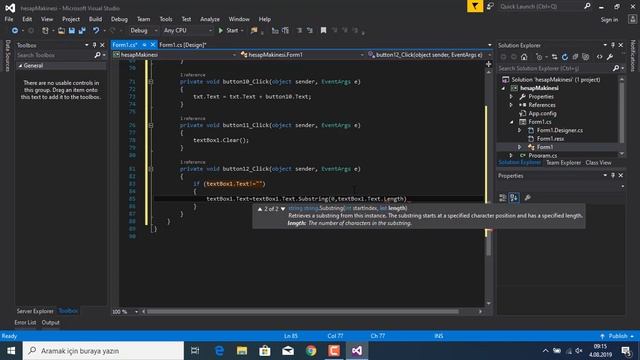This screenshot has width=640, height=360.
Task: Click the Sign in link
Action: (609, 20)
